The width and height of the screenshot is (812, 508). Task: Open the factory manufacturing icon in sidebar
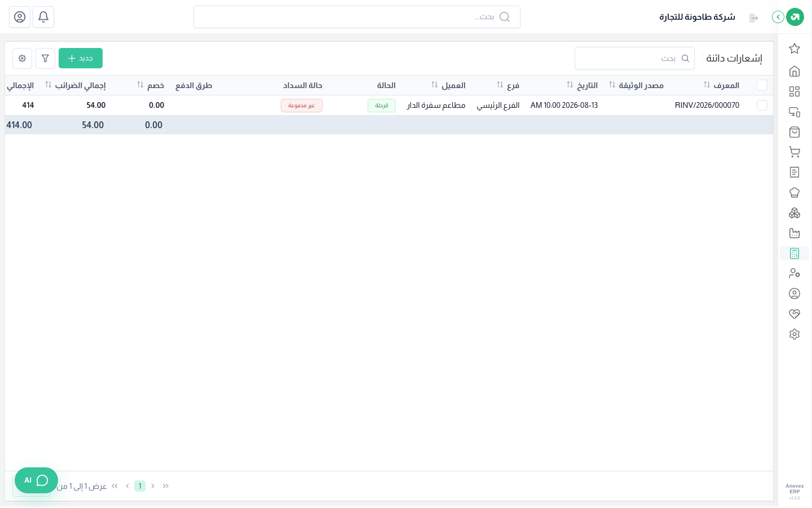tap(795, 233)
